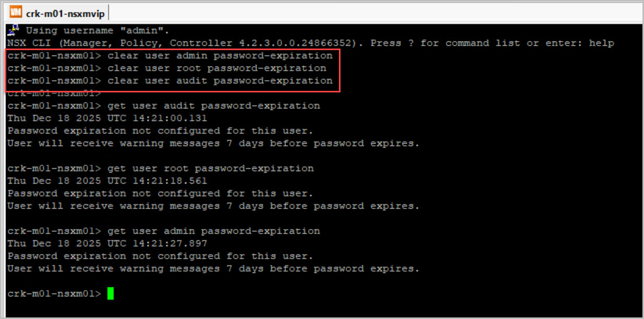Click the "get user admin password-expiration" command

pyautogui.click(x=213, y=231)
